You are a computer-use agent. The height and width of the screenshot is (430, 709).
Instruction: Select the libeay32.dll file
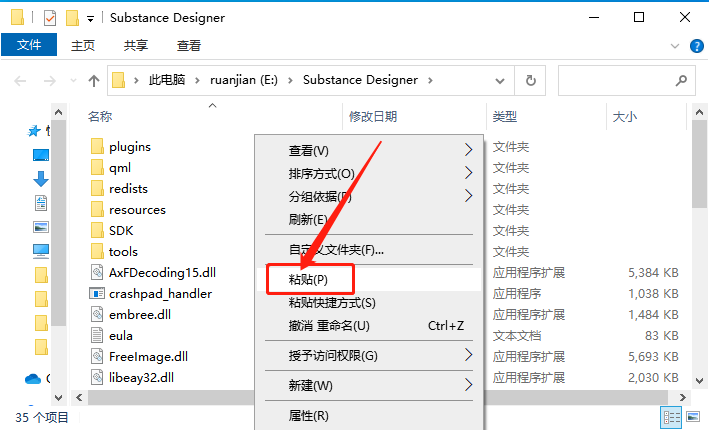(132, 378)
